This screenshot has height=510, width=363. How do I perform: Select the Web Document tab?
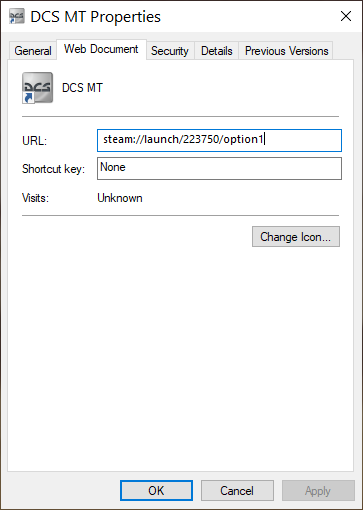[x=101, y=49]
